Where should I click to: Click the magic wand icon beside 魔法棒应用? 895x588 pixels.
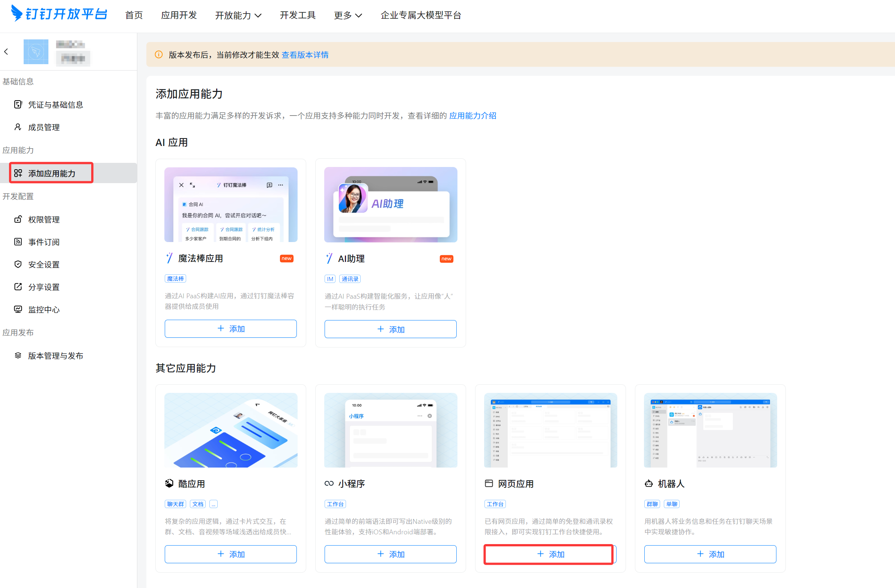(x=170, y=258)
